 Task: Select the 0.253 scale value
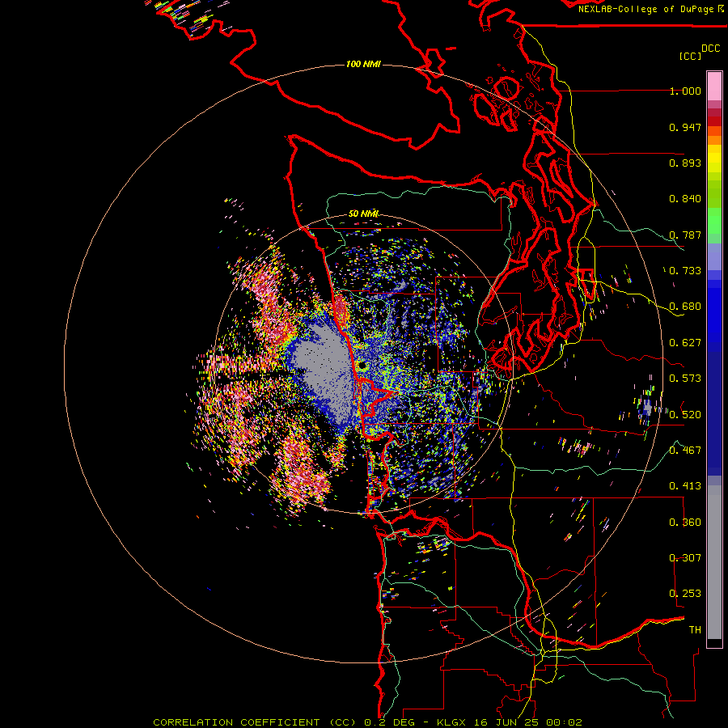[x=685, y=594]
